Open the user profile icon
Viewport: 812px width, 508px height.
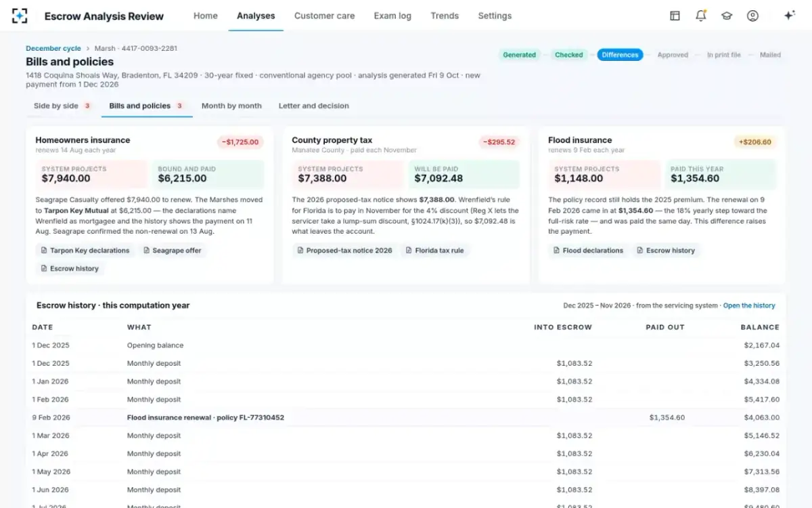[752, 16]
